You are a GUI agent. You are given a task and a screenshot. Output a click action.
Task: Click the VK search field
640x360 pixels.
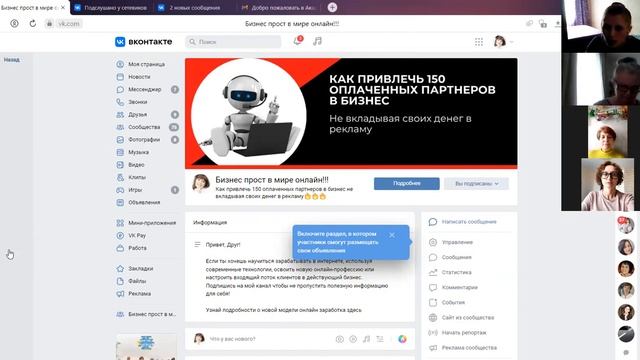pyautogui.click(x=233, y=42)
